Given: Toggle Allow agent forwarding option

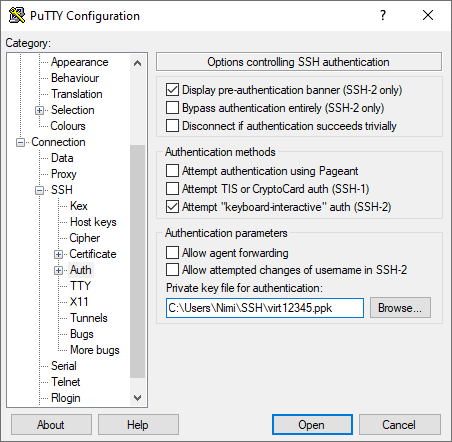Looking at the screenshot, I should (x=172, y=252).
